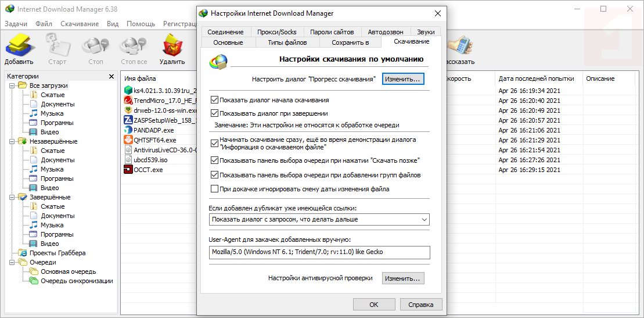Toggle 'Показывать диалог при завершении' checkbox
This screenshot has height=318, width=644.
pos(214,113)
